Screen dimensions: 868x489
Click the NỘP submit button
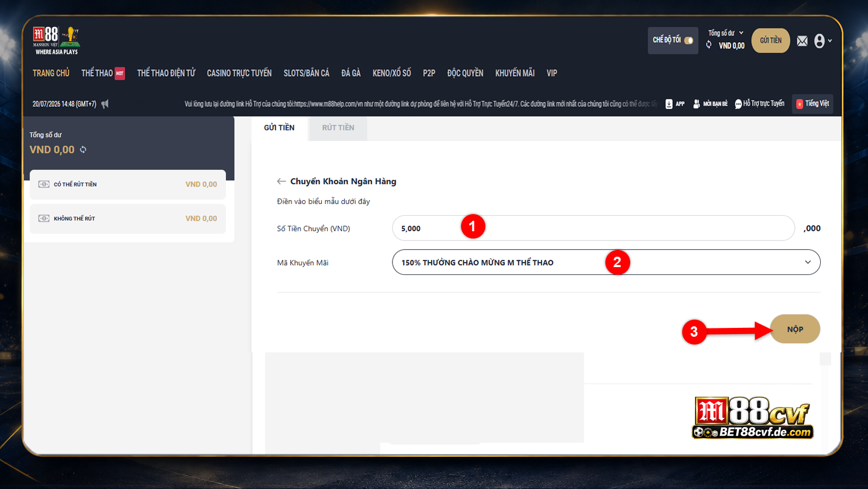pyautogui.click(x=795, y=329)
